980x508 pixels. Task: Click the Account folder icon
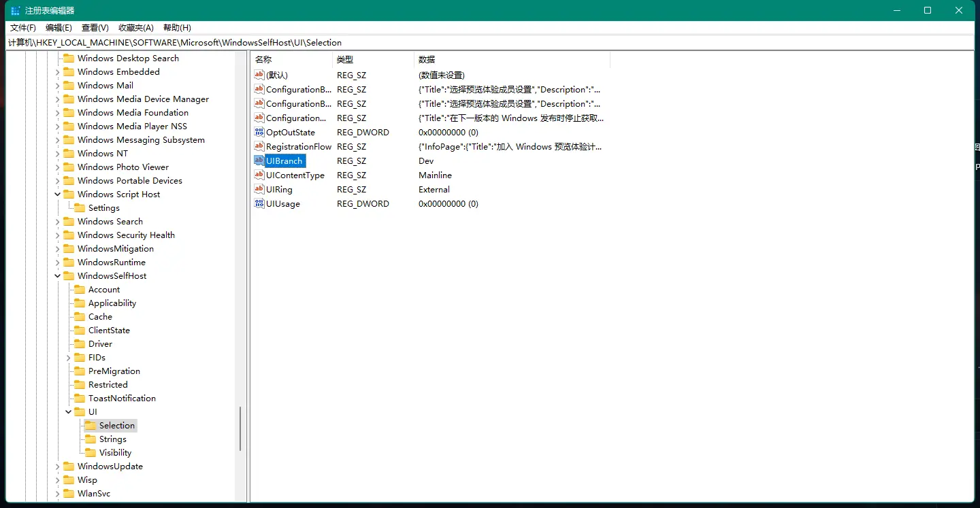point(80,290)
